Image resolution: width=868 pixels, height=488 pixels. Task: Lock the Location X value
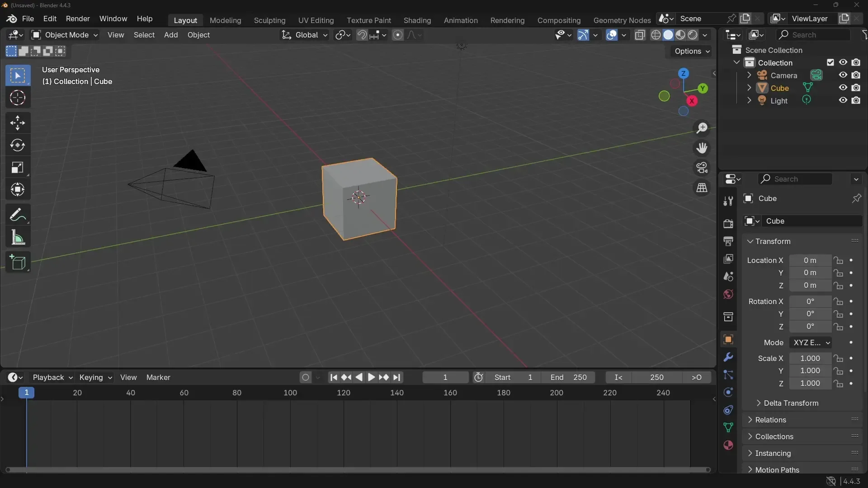839,260
